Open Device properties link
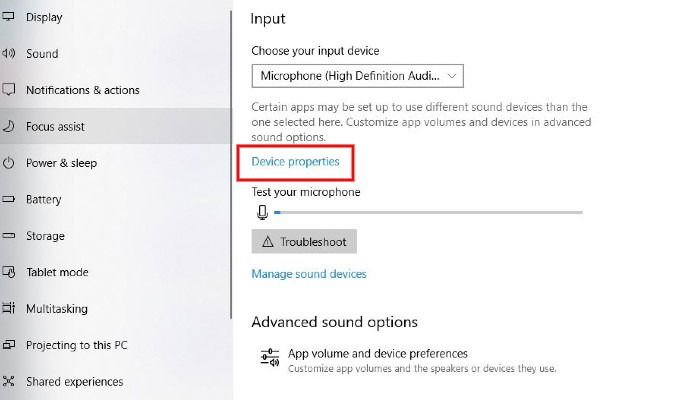The height and width of the screenshot is (400, 700). point(296,162)
